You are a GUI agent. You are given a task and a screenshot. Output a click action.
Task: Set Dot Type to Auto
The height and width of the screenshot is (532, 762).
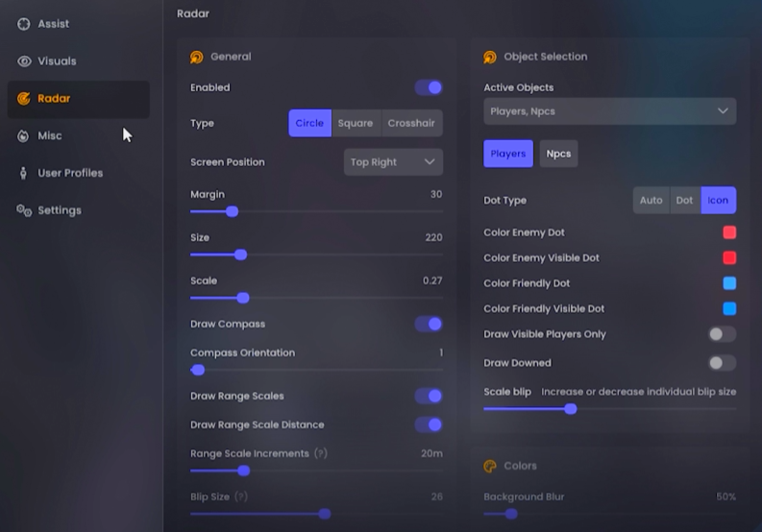651,200
